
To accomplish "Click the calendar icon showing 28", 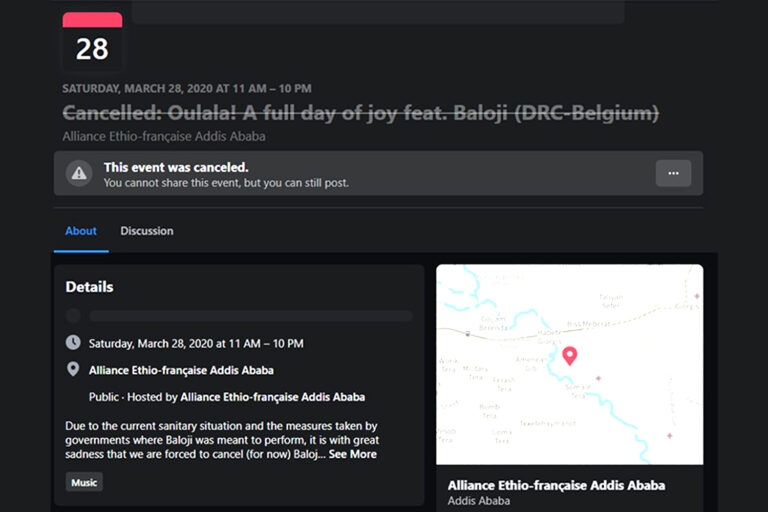I will (x=92, y=40).
